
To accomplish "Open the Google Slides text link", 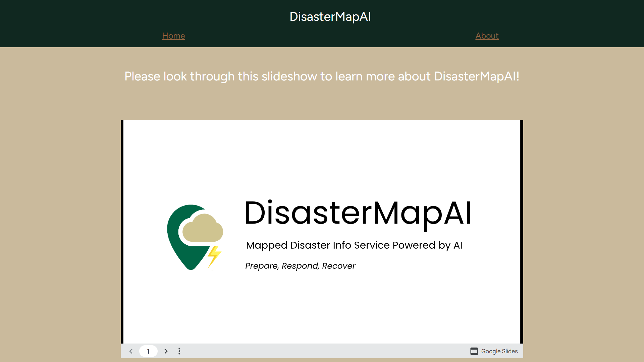I will pos(499,351).
